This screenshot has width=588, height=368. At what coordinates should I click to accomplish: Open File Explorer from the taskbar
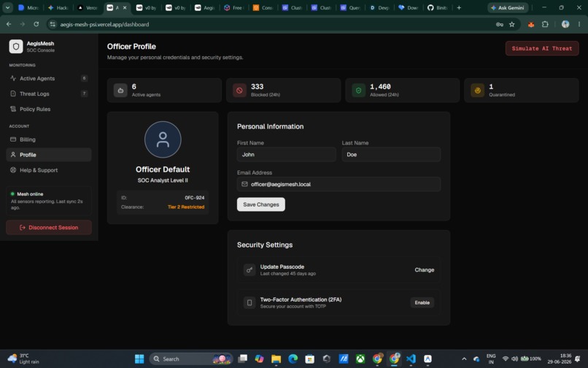(276, 359)
